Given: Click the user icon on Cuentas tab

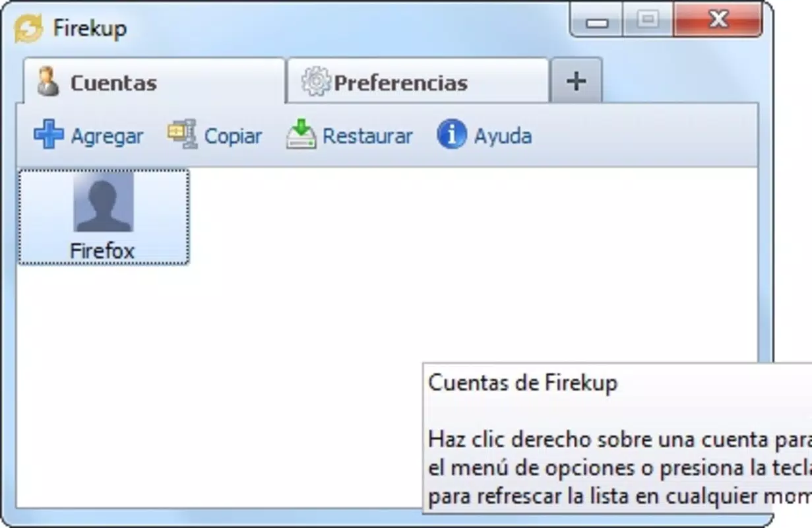Looking at the screenshot, I should pyautogui.click(x=47, y=82).
